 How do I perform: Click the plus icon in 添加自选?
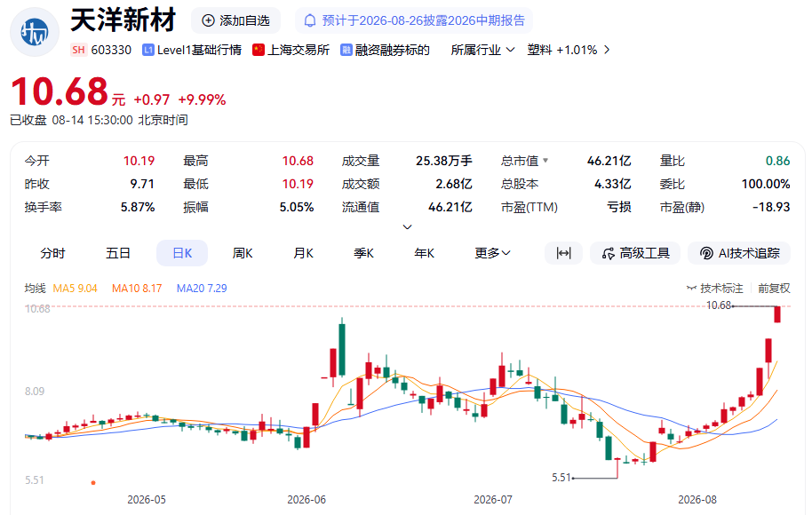coord(208,20)
